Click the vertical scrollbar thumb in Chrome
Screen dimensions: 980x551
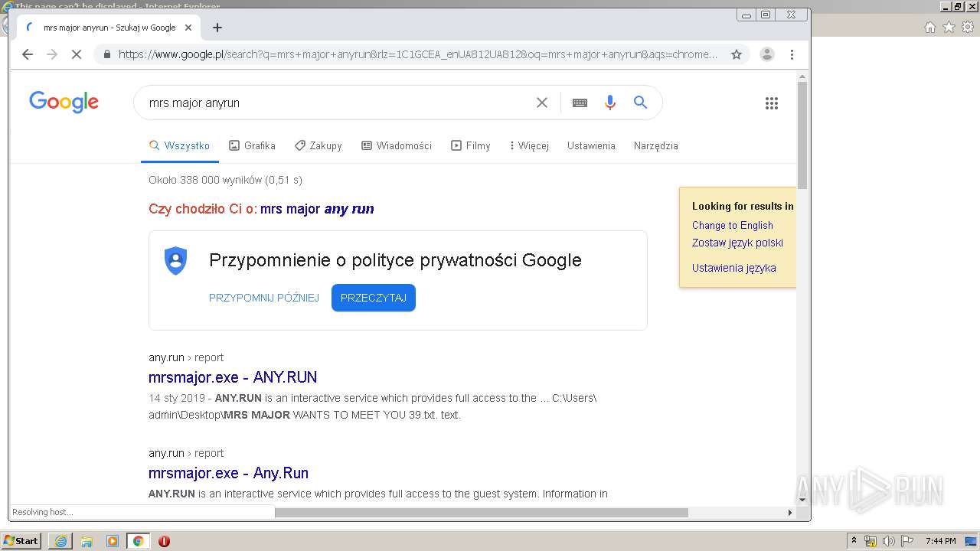coord(802,135)
